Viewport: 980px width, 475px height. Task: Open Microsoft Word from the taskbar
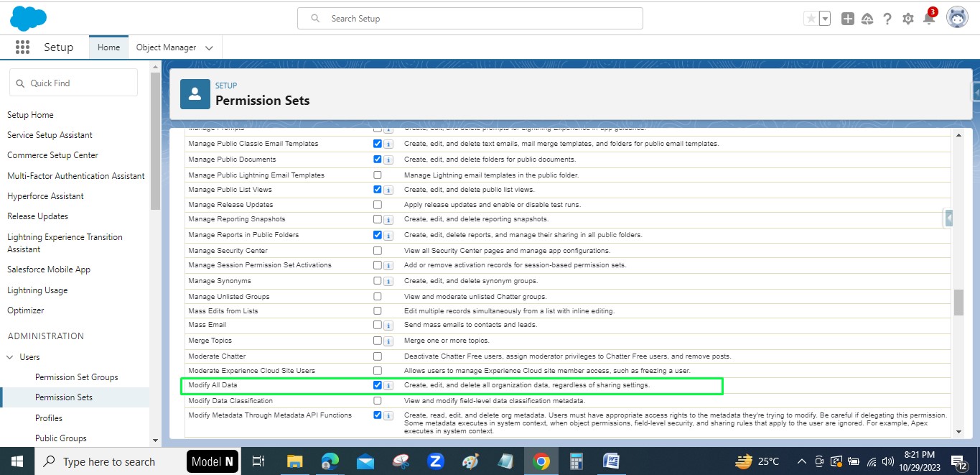point(611,461)
